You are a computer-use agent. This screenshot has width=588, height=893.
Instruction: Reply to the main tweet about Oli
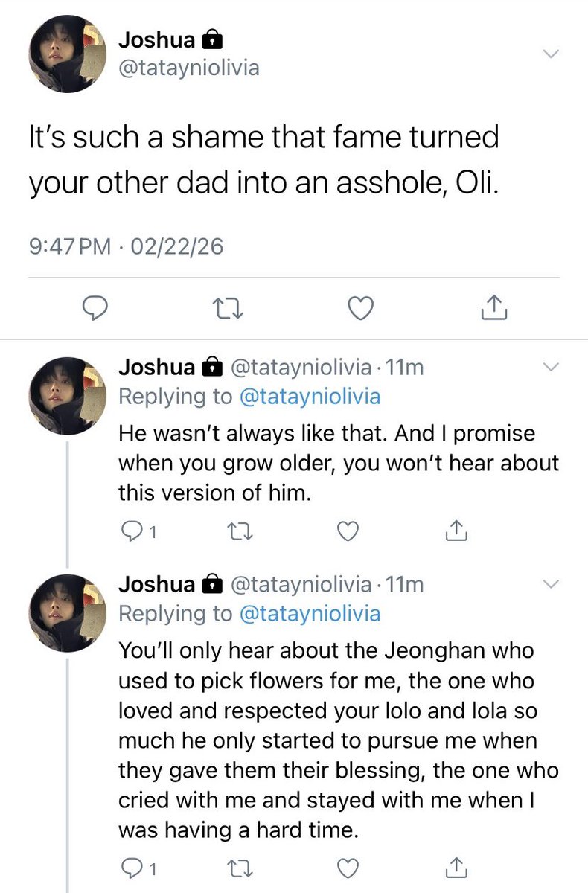95,308
